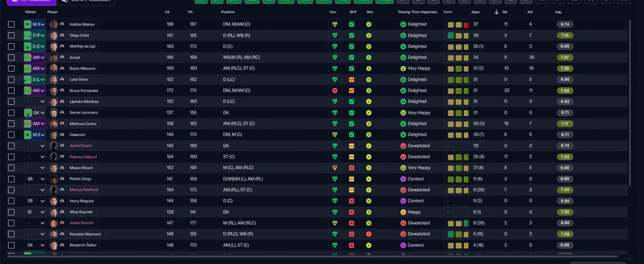Screen dimensions: 644x264
Task: Select the checkbox for Bruno Fernandes
Action: (12, 91)
